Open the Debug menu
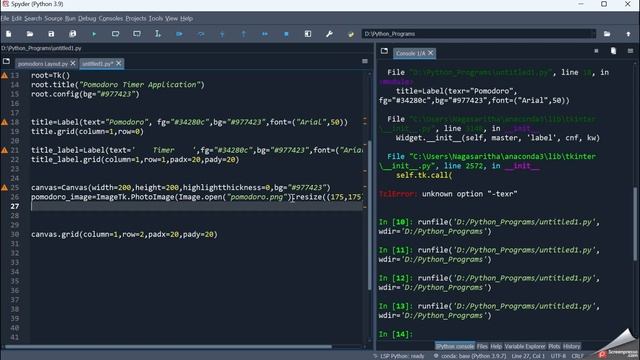Screen dimensions: 640x360 coord(87,18)
